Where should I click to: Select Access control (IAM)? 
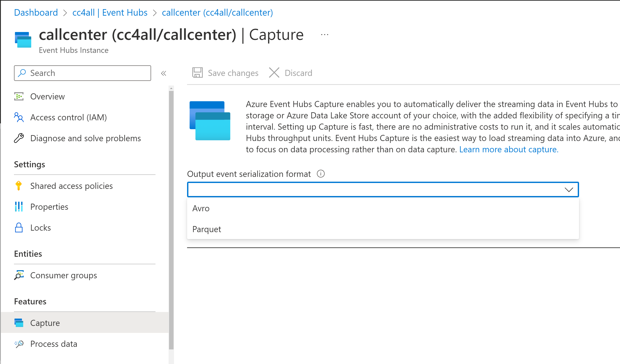68,117
